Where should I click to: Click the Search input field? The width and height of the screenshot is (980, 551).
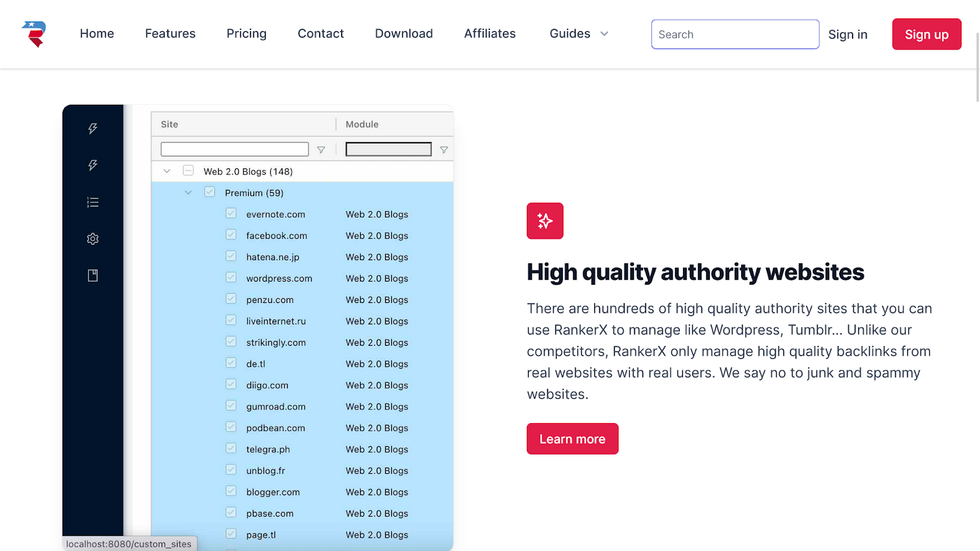(x=735, y=34)
